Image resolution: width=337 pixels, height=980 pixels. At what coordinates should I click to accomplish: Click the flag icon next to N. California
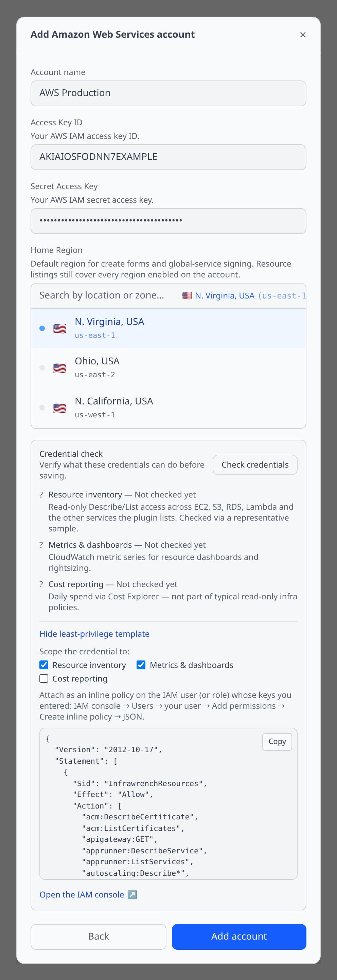(60, 408)
